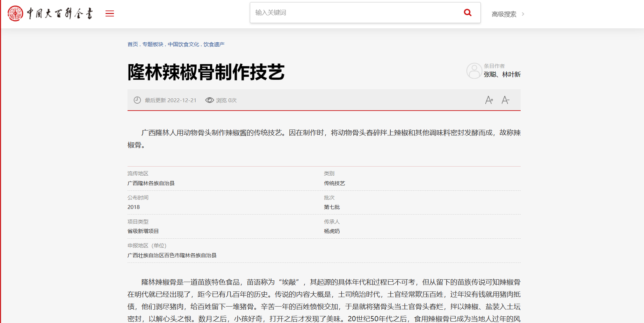Open 中国饮食文化 breadcrumb link

point(183,44)
